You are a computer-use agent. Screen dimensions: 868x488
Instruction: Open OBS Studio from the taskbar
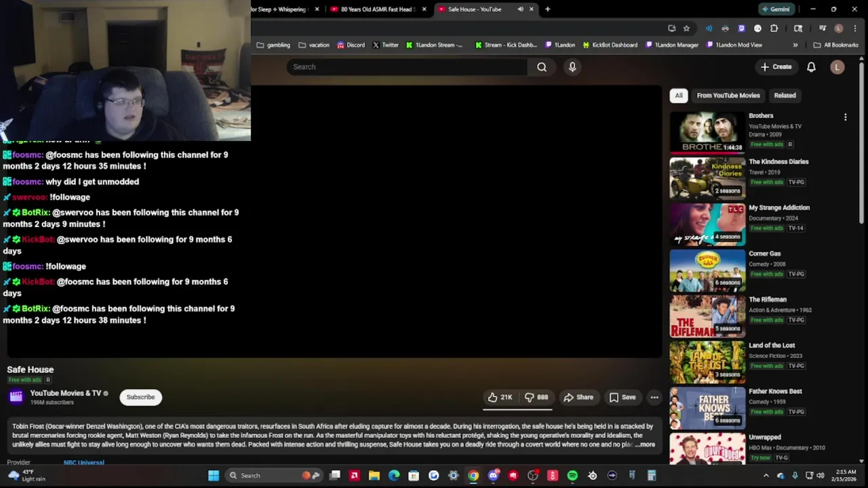click(x=532, y=475)
